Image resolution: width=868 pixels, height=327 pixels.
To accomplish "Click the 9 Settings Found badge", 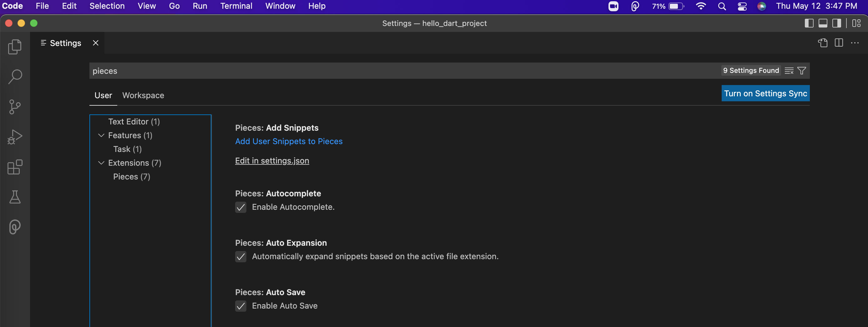I will [x=751, y=70].
